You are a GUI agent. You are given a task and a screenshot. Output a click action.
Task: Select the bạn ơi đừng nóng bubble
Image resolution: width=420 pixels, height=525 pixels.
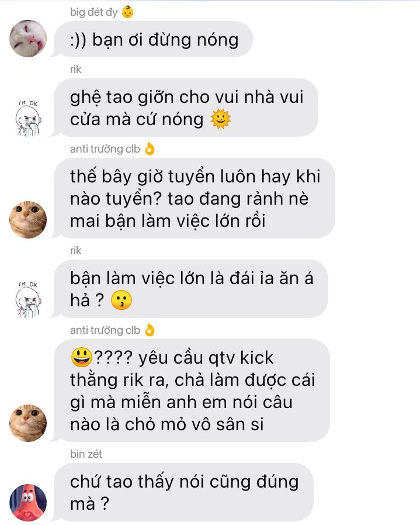click(153, 39)
